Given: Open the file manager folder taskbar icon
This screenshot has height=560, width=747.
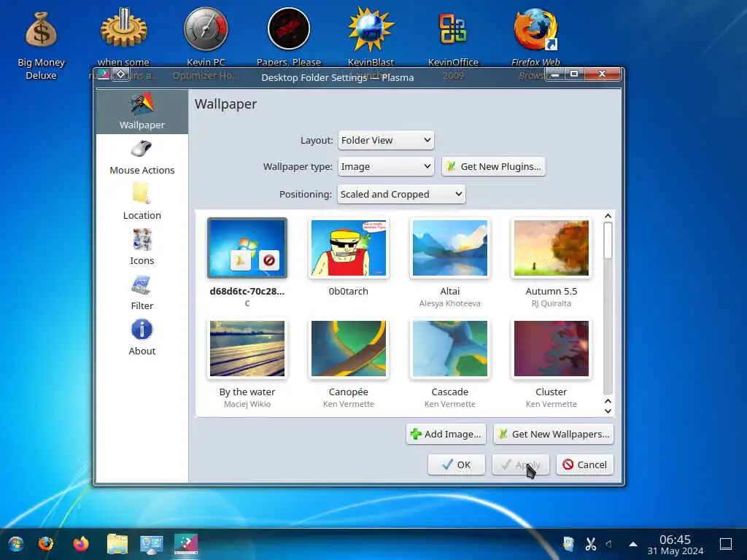Looking at the screenshot, I should (x=117, y=544).
